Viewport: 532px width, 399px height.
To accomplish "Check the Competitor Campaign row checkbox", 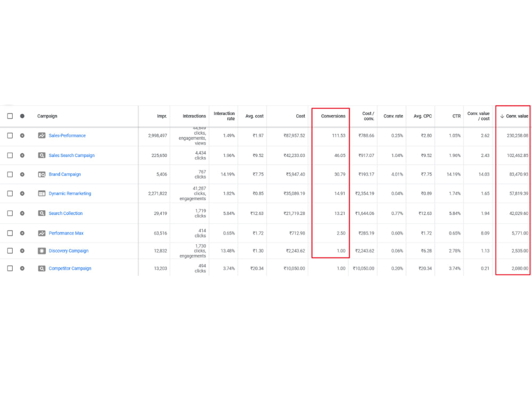I will click(10, 268).
